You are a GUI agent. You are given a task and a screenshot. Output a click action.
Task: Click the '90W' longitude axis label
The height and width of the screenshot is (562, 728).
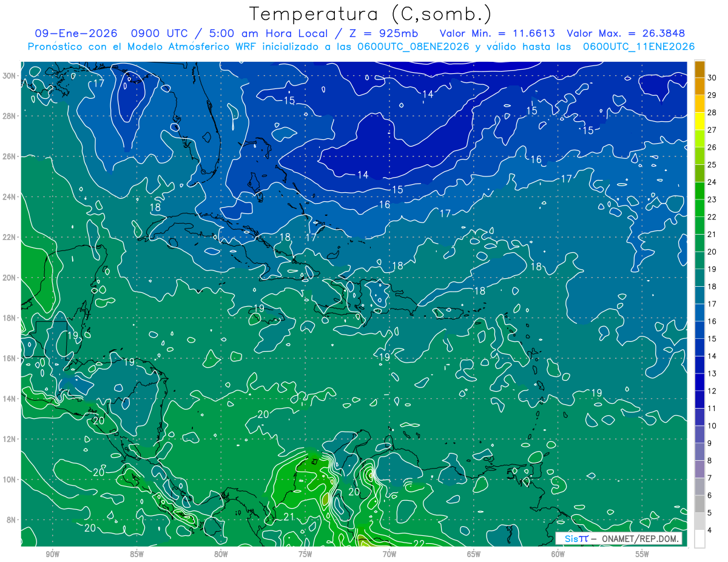click(52, 554)
